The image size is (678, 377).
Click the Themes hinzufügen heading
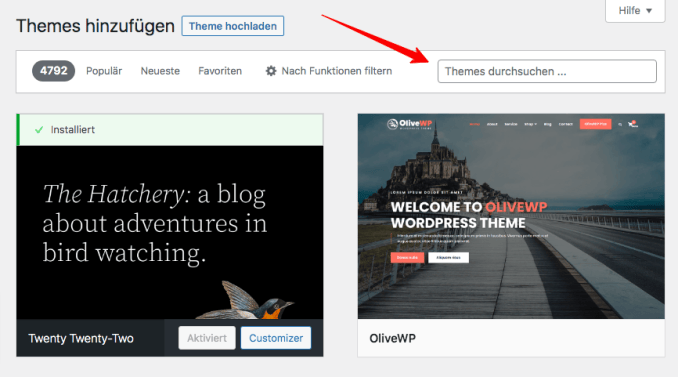coord(95,26)
